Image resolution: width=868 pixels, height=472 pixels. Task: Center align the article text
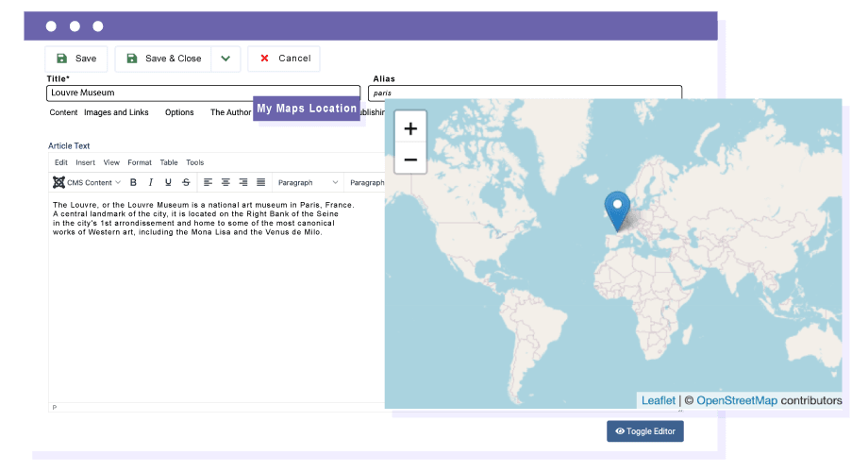coord(225,182)
